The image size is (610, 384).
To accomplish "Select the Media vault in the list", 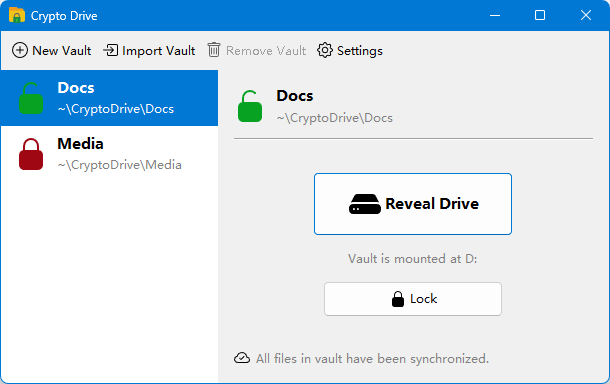I will pos(109,154).
